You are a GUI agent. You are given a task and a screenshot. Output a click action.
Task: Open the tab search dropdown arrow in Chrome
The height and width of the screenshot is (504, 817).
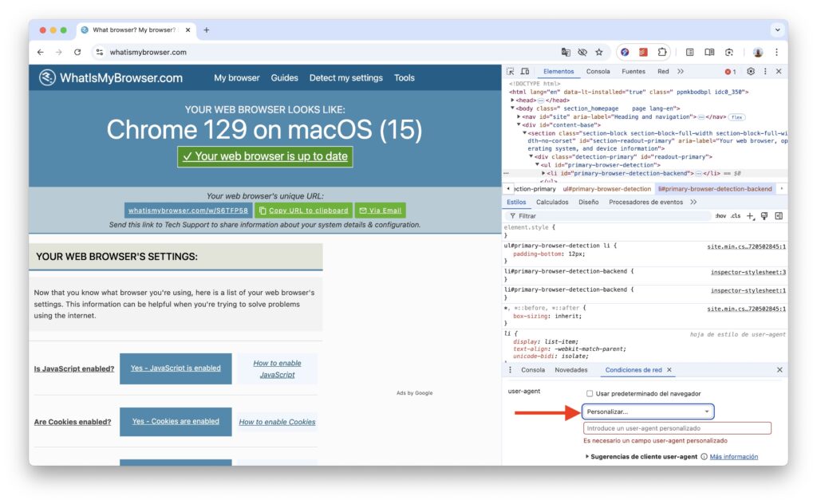(x=777, y=30)
